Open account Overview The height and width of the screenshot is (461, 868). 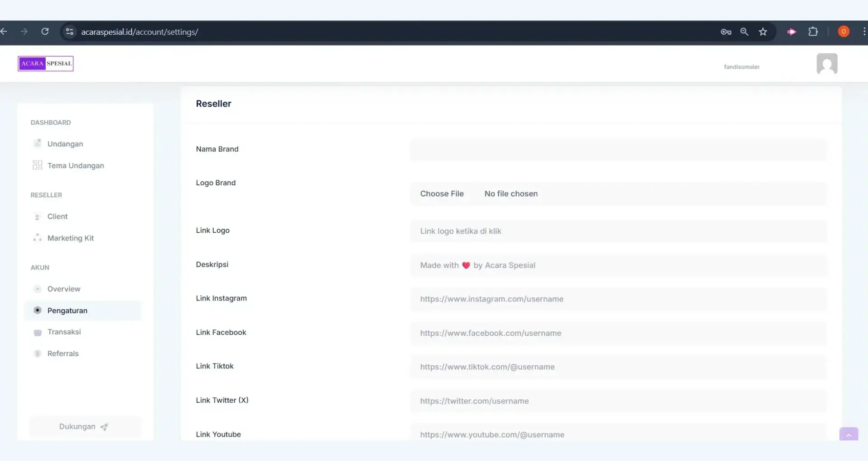(x=64, y=289)
